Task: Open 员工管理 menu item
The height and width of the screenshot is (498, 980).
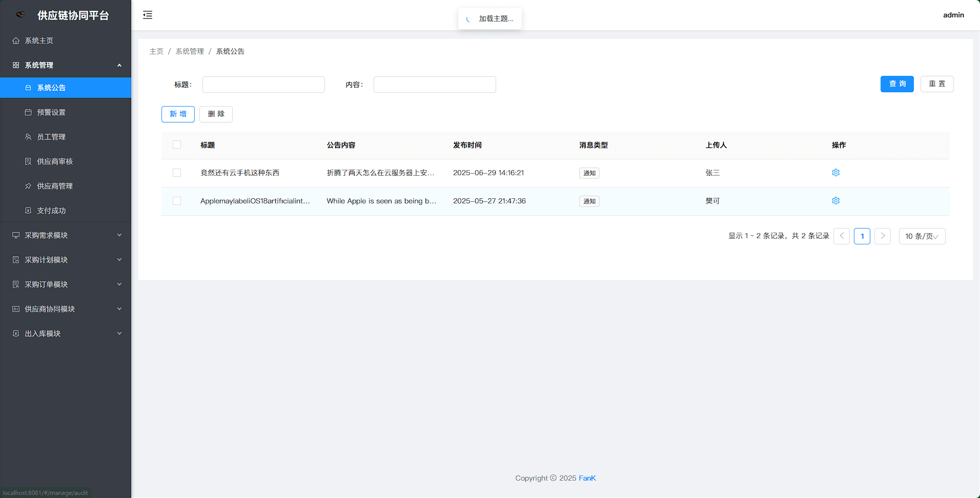Action: point(51,137)
